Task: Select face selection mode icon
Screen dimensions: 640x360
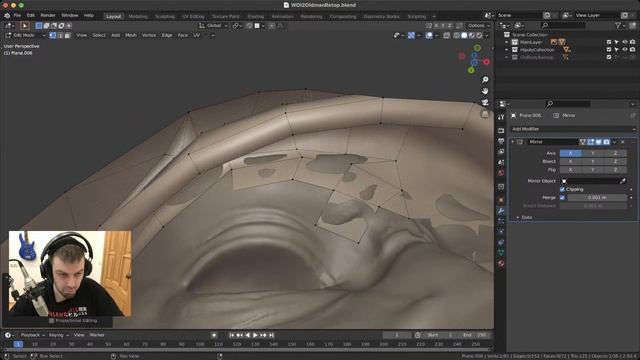Action: 67,36
